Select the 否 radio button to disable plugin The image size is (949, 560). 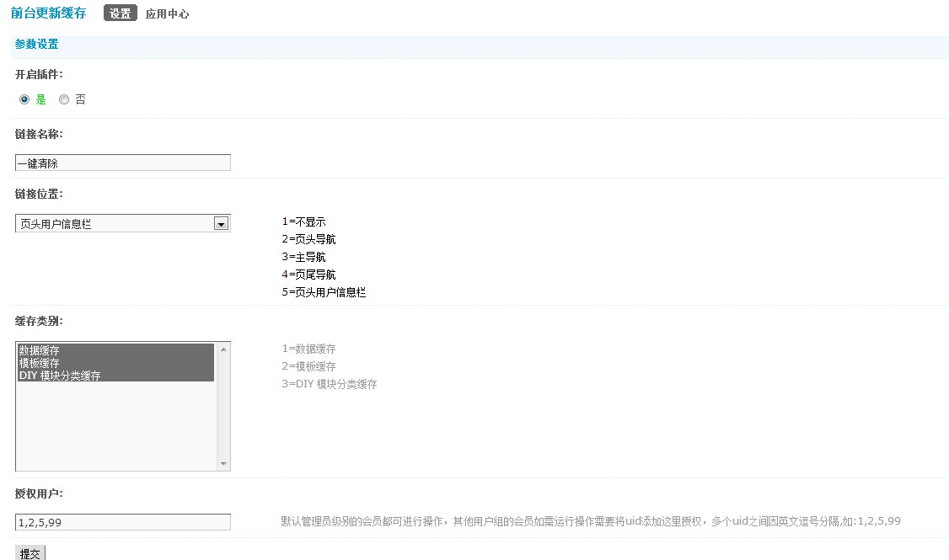click(64, 99)
